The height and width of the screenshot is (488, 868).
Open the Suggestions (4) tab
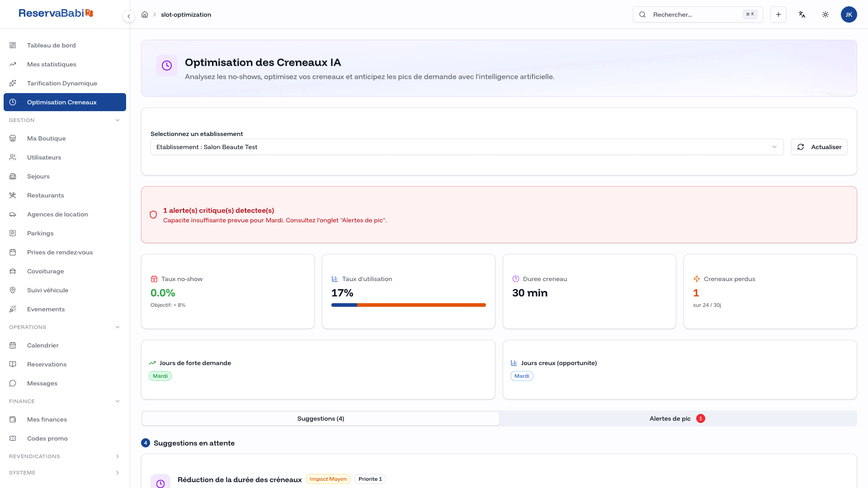pos(321,418)
